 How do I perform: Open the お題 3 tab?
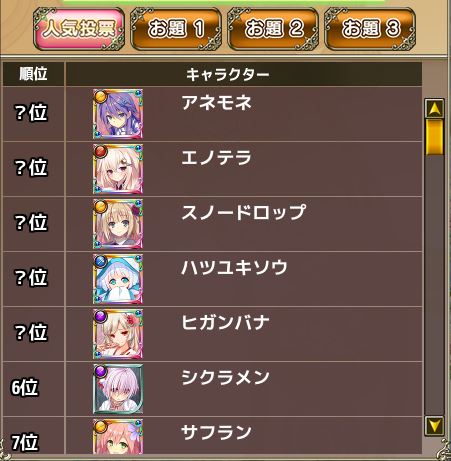[x=370, y=29]
